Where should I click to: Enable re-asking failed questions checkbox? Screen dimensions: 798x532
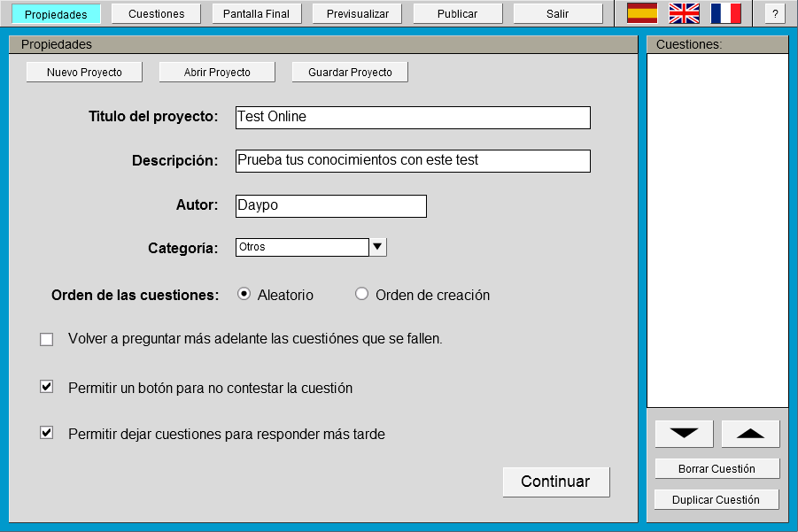46,339
